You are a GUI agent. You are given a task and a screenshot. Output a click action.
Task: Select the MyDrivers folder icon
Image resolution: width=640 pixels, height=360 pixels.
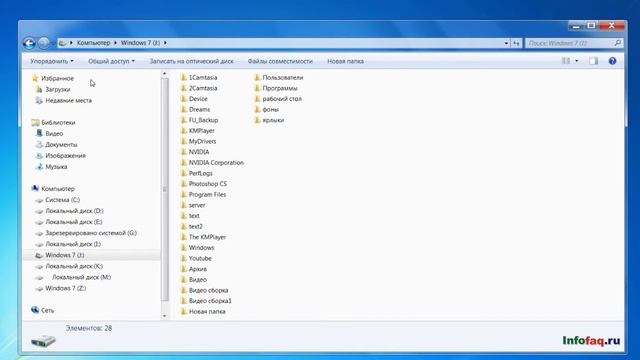pos(184,141)
